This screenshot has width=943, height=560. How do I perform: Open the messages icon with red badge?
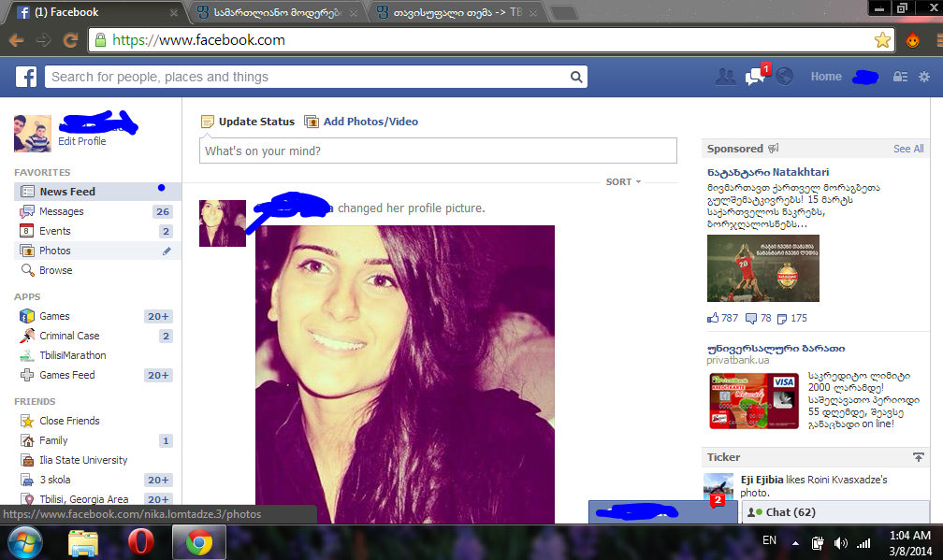point(755,77)
